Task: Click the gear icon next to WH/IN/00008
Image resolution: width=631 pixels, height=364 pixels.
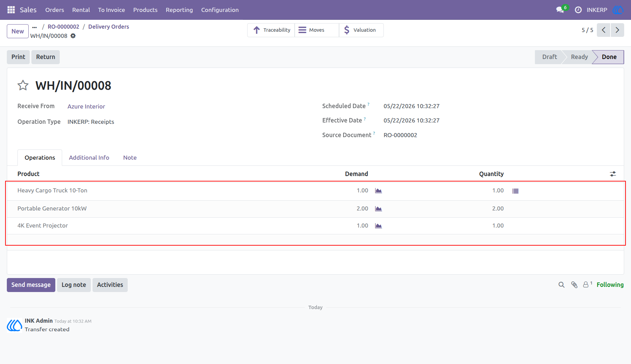Action: coord(73,36)
